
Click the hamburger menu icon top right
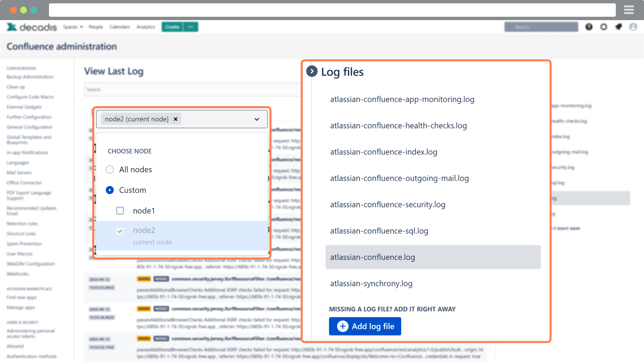[629, 10]
